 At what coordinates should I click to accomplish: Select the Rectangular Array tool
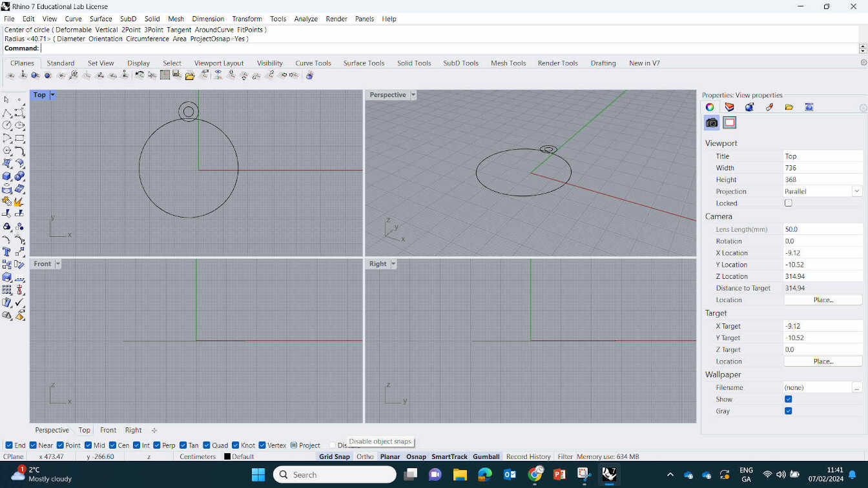[x=6, y=290]
